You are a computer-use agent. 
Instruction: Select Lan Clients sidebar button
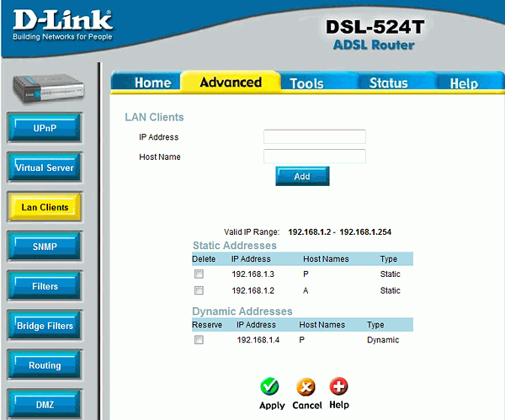pyautogui.click(x=45, y=207)
